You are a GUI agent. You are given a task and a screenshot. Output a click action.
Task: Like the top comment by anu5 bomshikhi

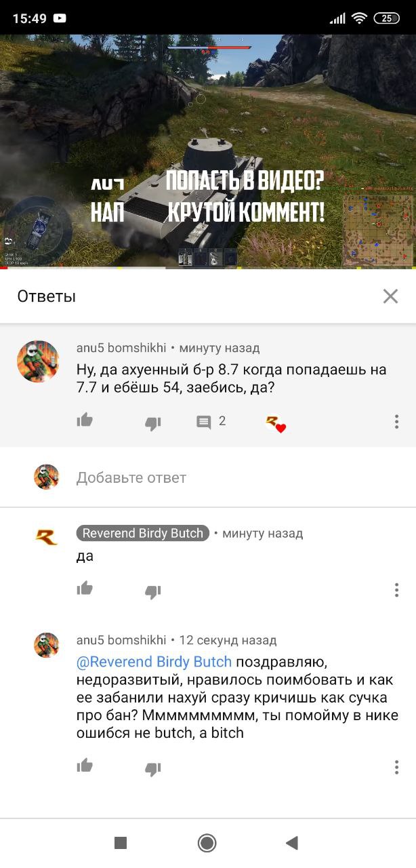click(x=85, y=421)
